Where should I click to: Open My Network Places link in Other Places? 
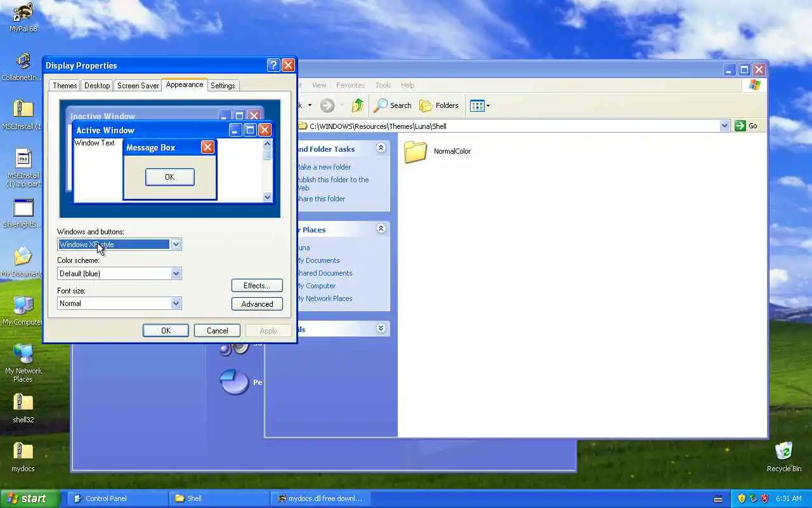(324, 298)
